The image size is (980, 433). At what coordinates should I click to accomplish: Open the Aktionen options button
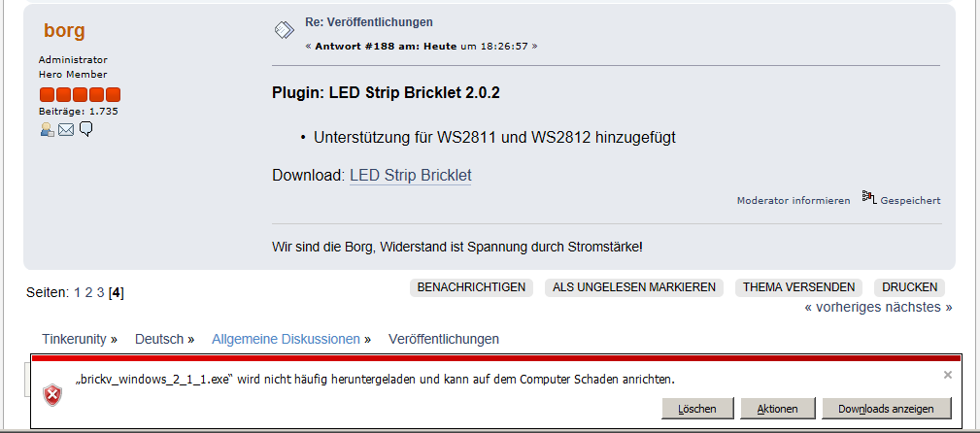[778, 409]
